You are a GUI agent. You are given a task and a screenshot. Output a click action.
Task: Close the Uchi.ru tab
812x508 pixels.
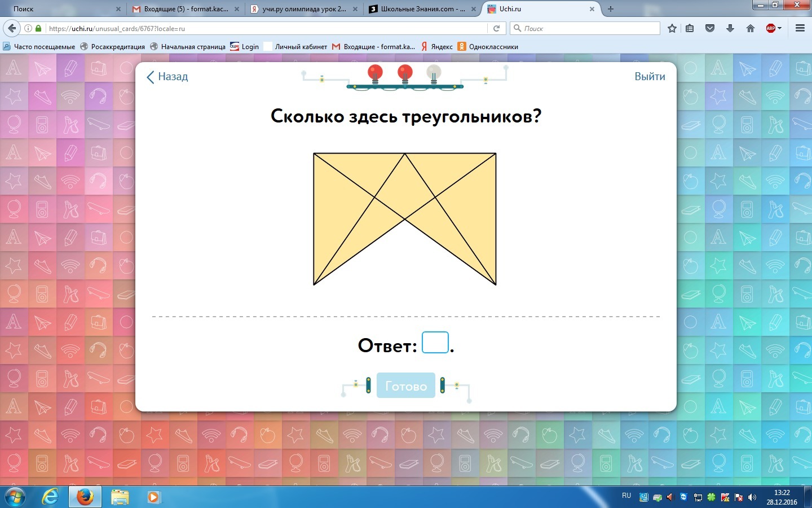[592, 9]
